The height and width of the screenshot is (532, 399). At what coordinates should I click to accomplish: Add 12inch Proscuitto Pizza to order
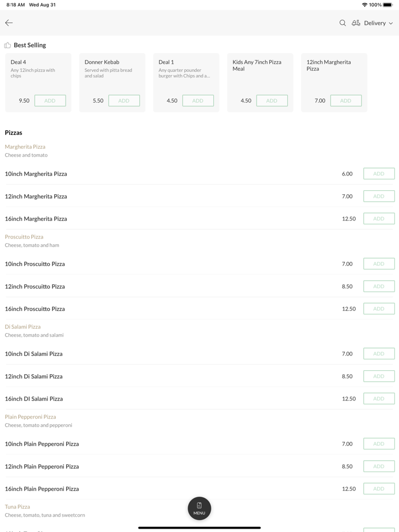(x=379, y=286)
